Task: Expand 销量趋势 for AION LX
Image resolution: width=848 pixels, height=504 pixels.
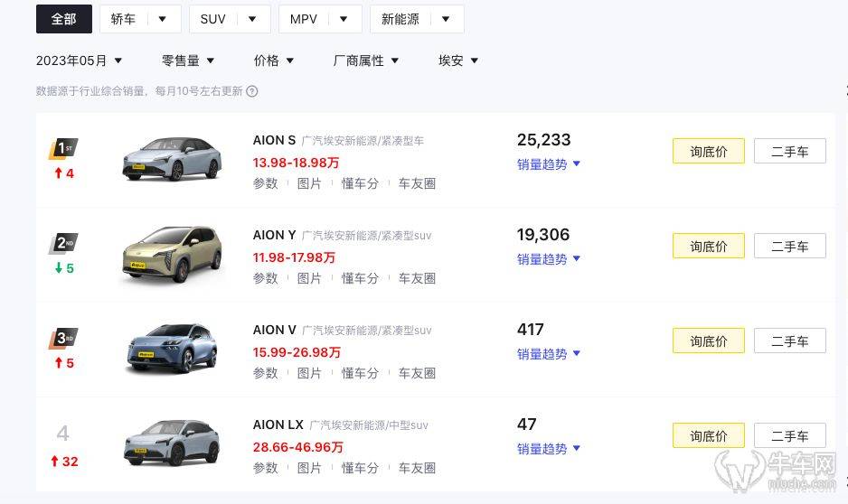Action: (x=549, y=449)
